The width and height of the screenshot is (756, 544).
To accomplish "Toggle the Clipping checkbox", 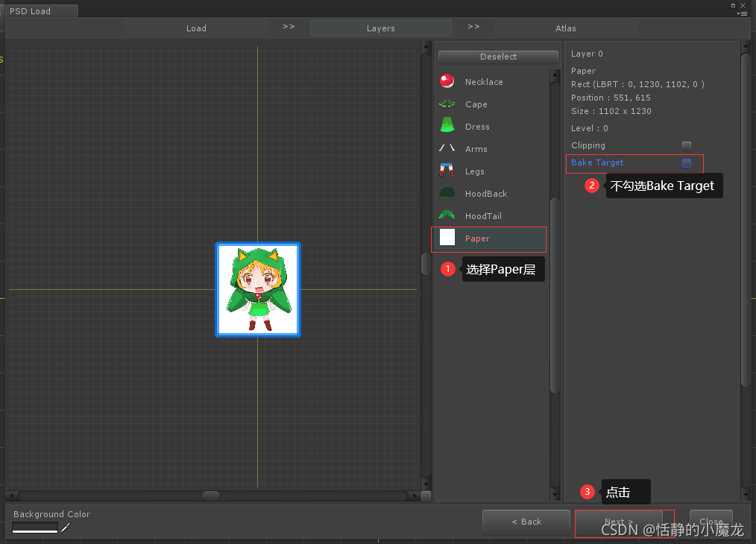I will (x=687, y=145).
